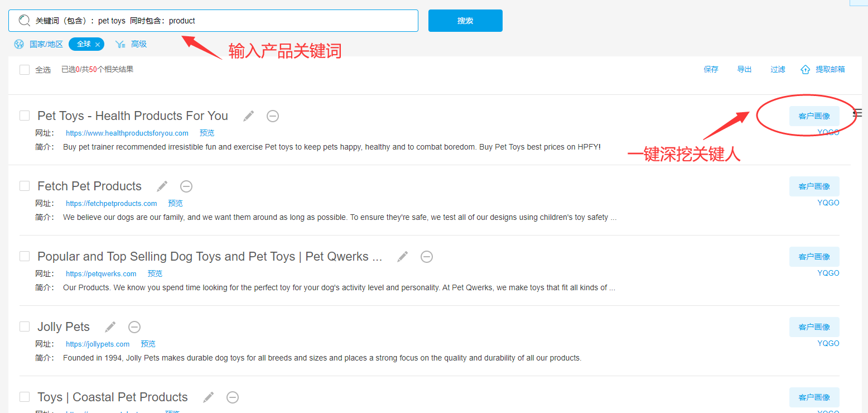Open 客户画像 for Coastal Pet Products
Image resolution: width=868 pixels, height=413 pixels.
(814, 397)
